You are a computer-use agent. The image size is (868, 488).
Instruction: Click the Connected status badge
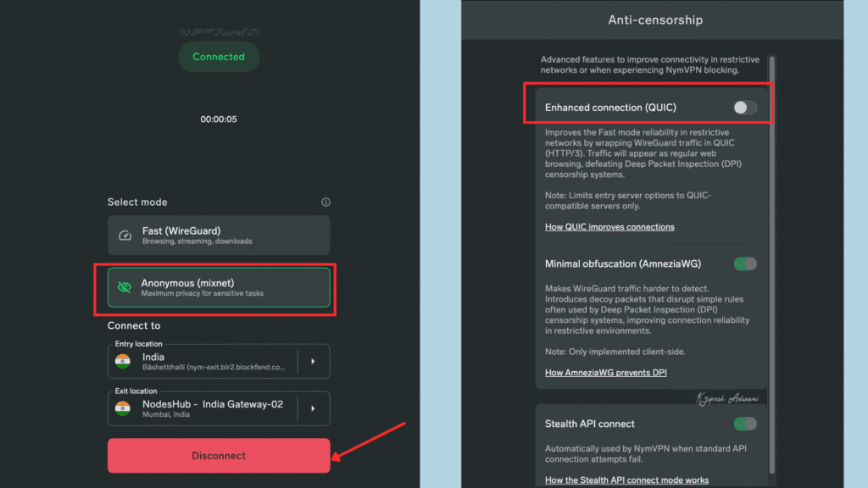[x=219, y=57]
